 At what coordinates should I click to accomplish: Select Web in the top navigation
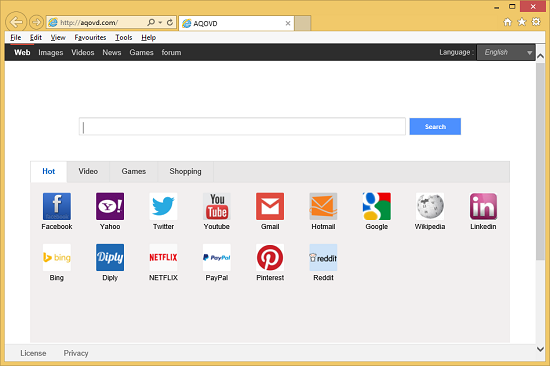click(x=22, y=52)
